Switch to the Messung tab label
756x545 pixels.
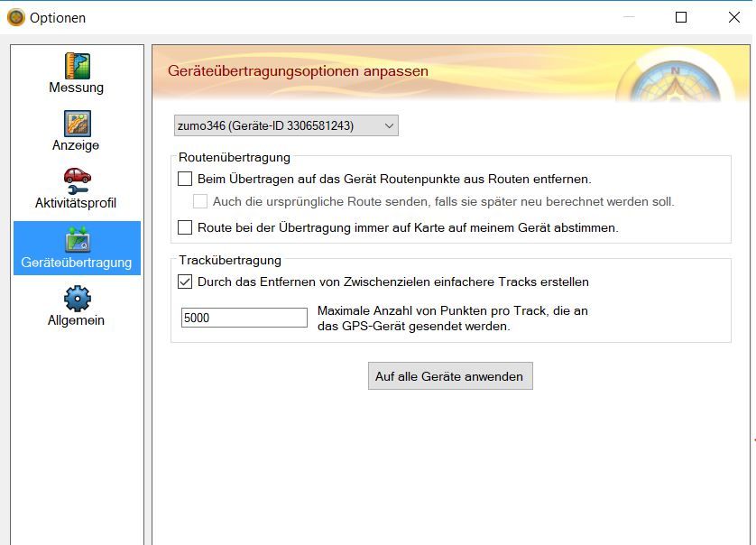coord(77,88)
